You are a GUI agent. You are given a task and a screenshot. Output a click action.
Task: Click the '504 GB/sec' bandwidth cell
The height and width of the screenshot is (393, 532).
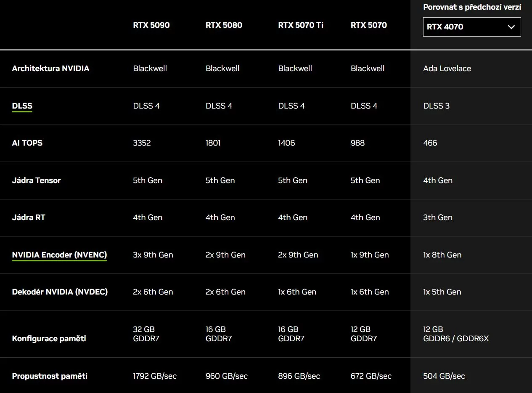[x=444, y=376]
